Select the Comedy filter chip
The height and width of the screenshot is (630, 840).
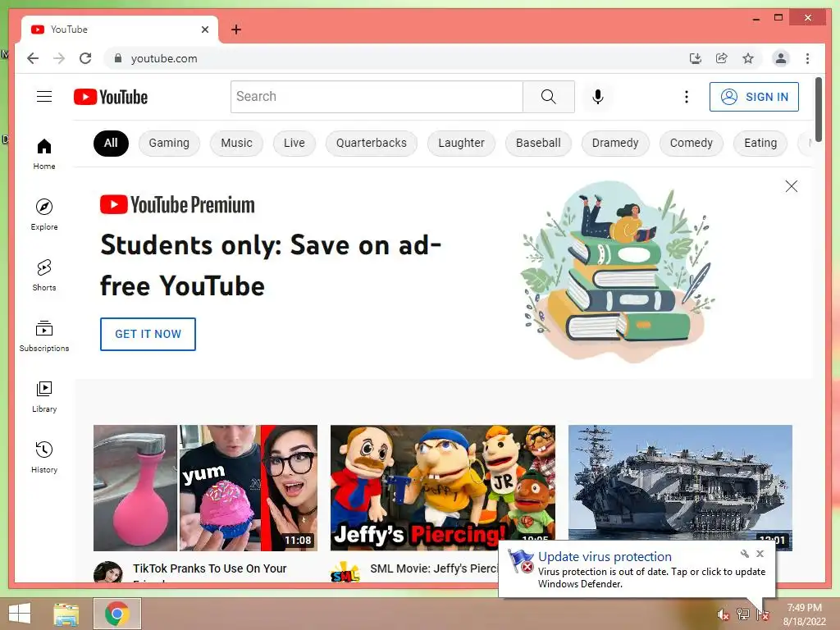point(691,143)
